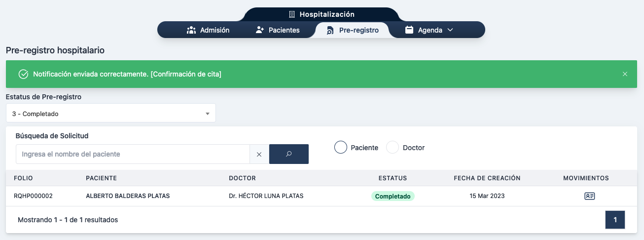Click the Hospitalización building icon
The width and height of the screenshot is (644, 240).
pos(291,14)
